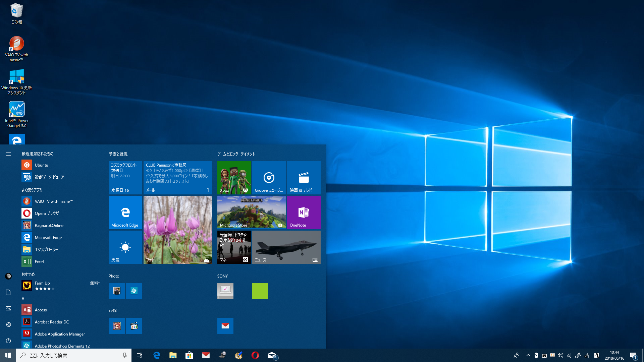Open the calendar tile showing 水曜日 16
The height and width of the screenshot is (362, 644).
tap(125, 178)
